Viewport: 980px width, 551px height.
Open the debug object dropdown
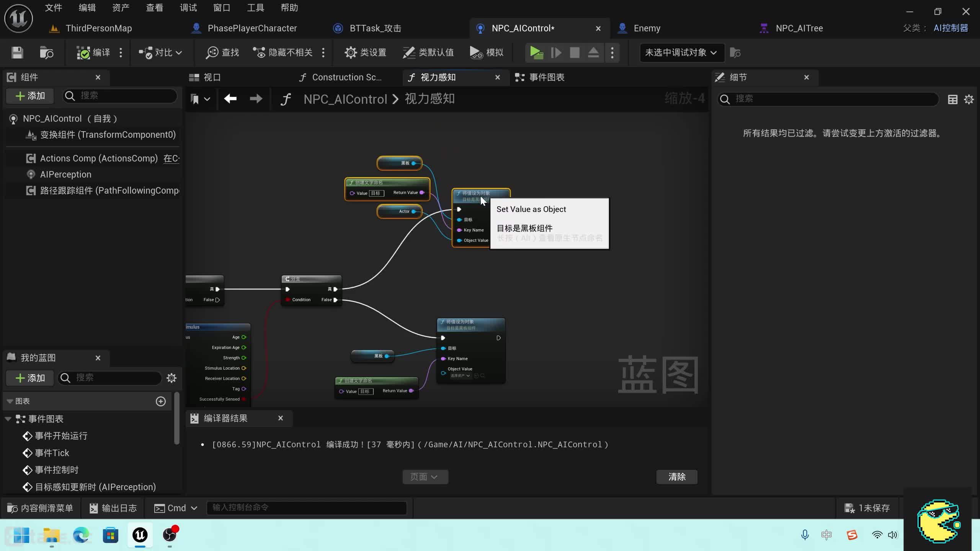pos(681,52)
